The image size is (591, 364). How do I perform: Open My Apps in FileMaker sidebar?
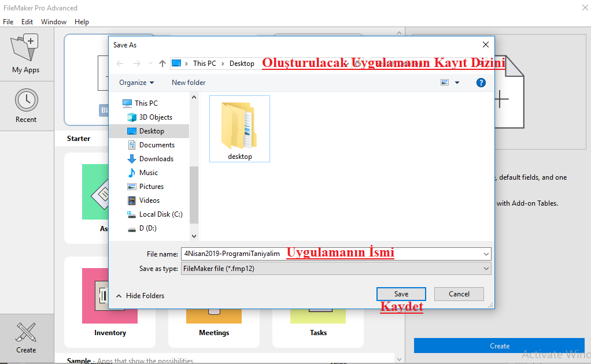coord(25,54)
